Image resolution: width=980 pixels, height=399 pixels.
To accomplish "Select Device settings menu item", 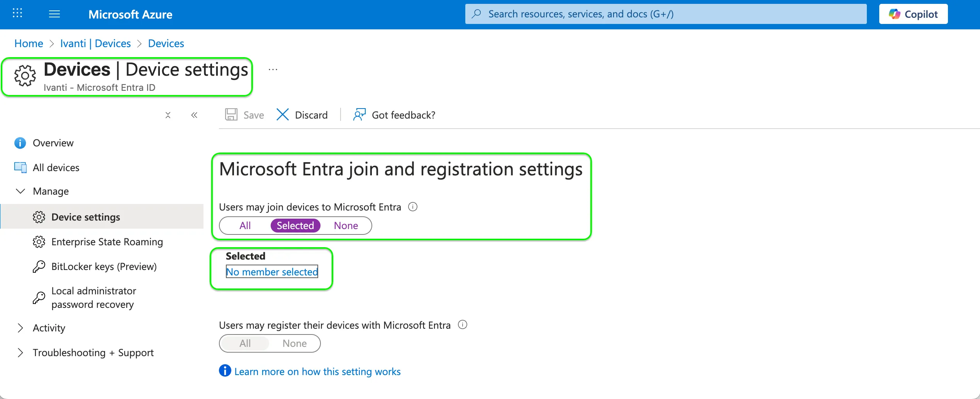I will coord(102,217).
